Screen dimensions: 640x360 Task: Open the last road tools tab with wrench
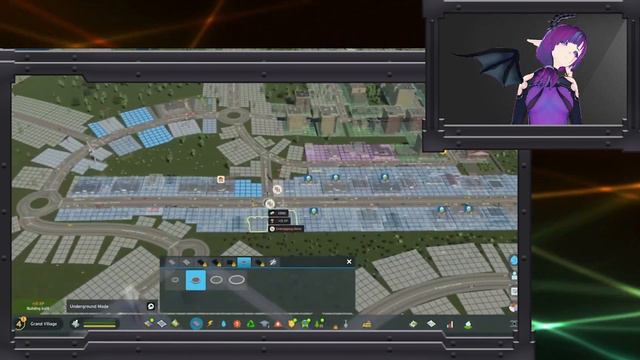tap(273, 262)
